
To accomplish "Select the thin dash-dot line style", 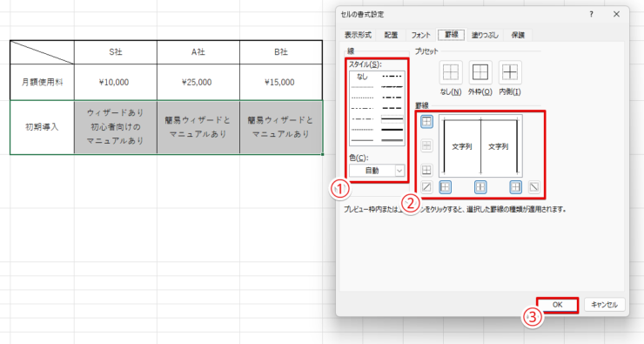I will [x=362, y=119].
